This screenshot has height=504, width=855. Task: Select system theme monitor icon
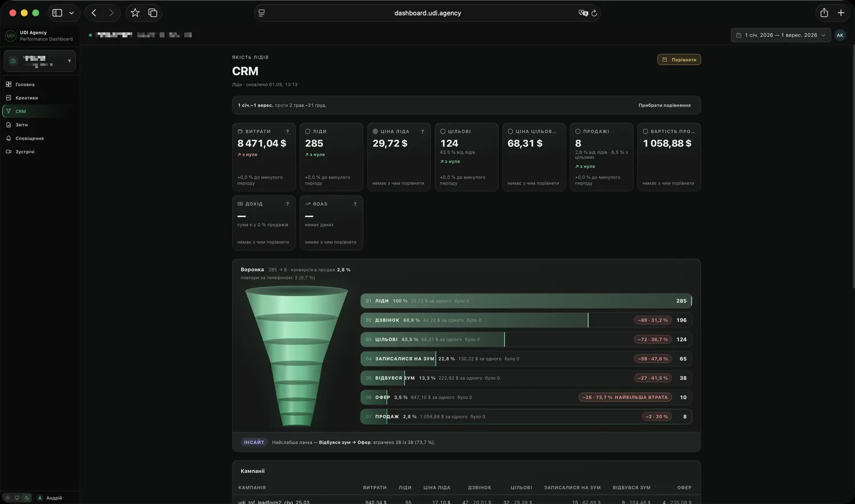tap(17, 498)
